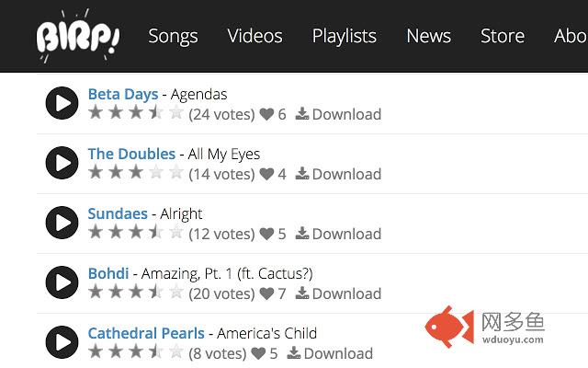This screenshot has width=588, height=368.
Task: Open the Playlists page
Action: click(345, 36)
